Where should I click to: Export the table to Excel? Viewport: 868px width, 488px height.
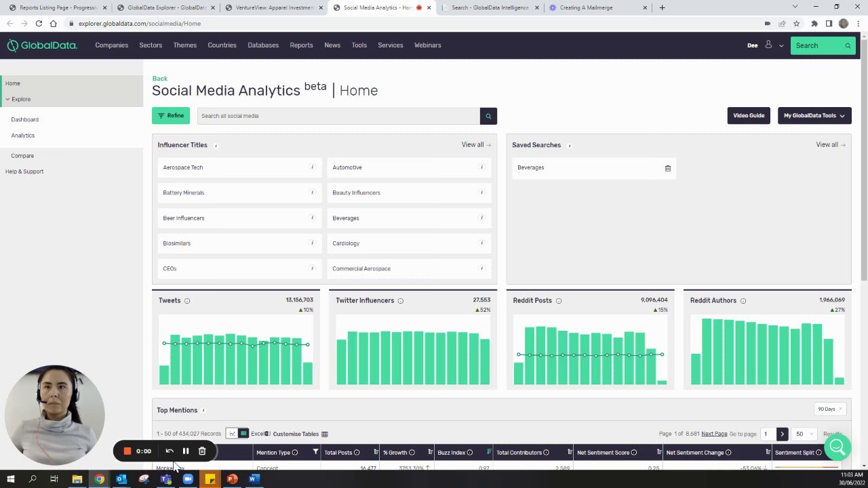coord(260,434)
